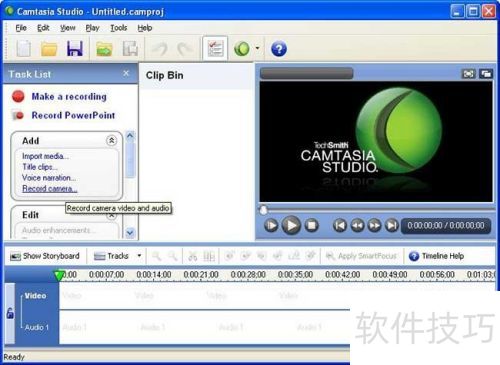Click the New project blank page icon
The height and width of the screenshot is (365, 500).
(24, 49)
